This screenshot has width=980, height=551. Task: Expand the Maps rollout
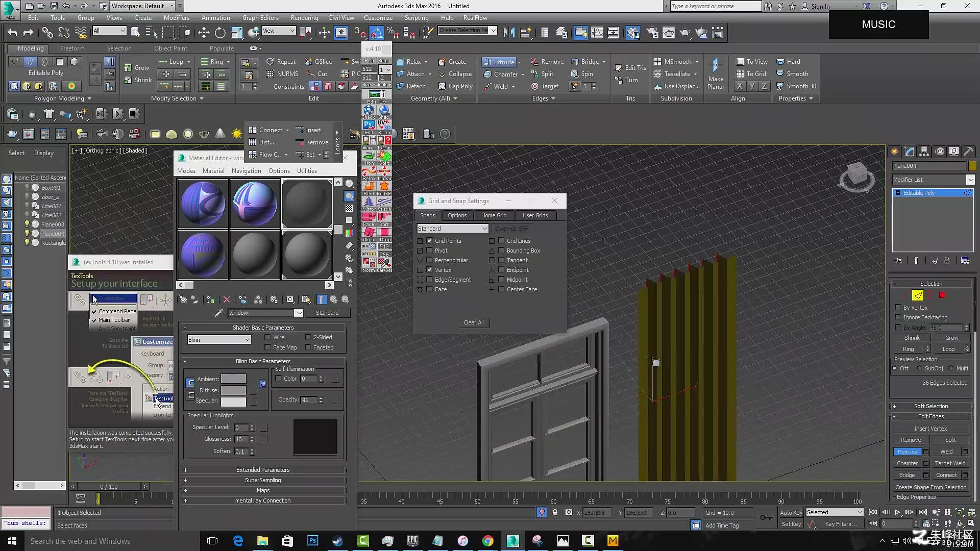263,490
